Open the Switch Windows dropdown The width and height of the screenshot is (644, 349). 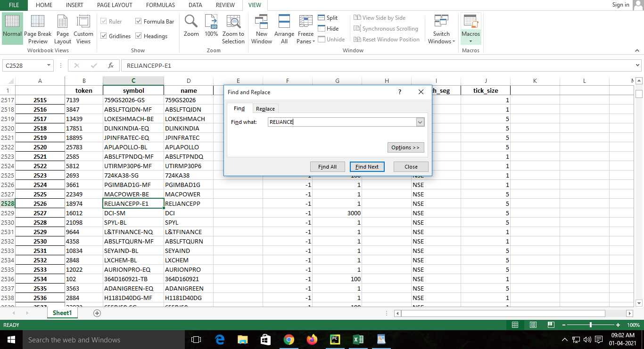(x=441, y=28)
